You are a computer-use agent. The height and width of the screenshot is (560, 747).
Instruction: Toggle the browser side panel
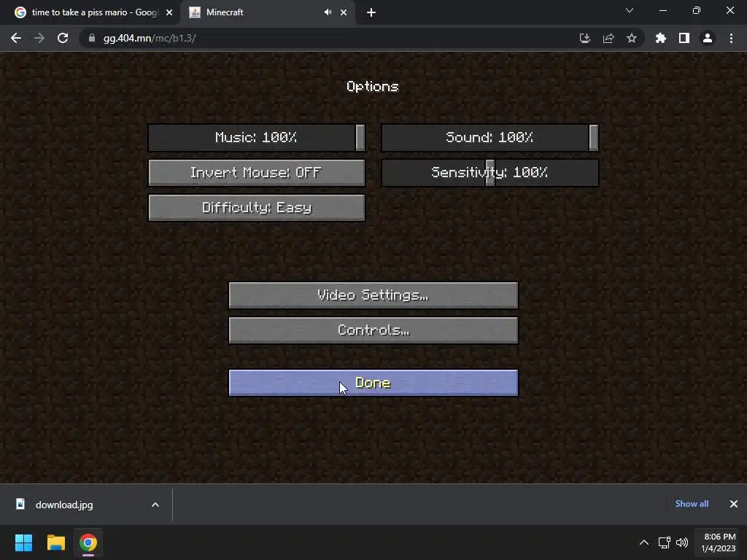pos(684,38)
